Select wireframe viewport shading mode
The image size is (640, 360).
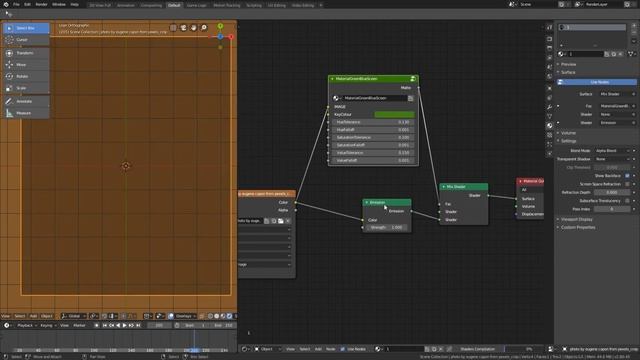click(210, 316)
